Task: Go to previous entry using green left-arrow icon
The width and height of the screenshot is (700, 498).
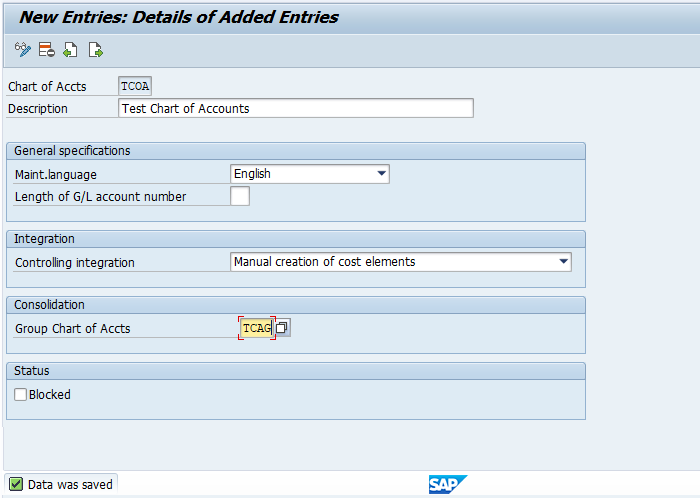Action: pyautogui.click(x=70, y=49)
